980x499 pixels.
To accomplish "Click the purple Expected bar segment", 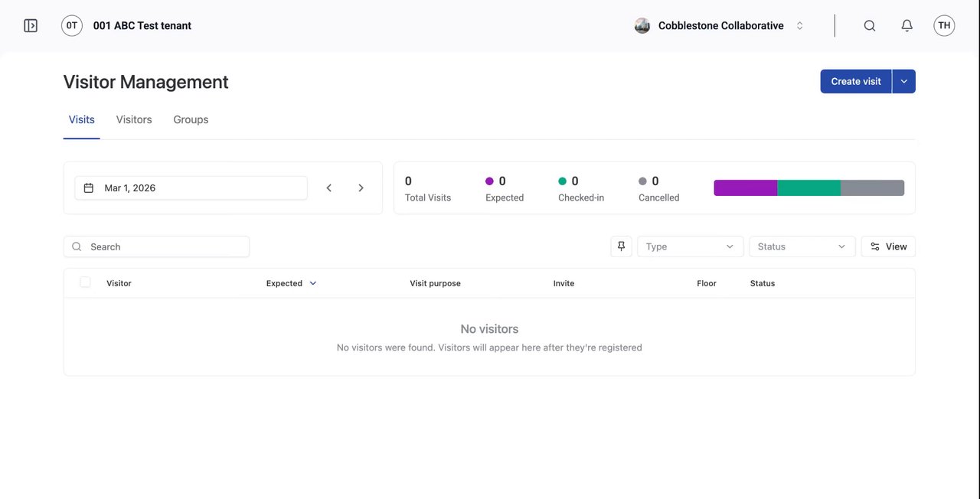I will (745, 188).
